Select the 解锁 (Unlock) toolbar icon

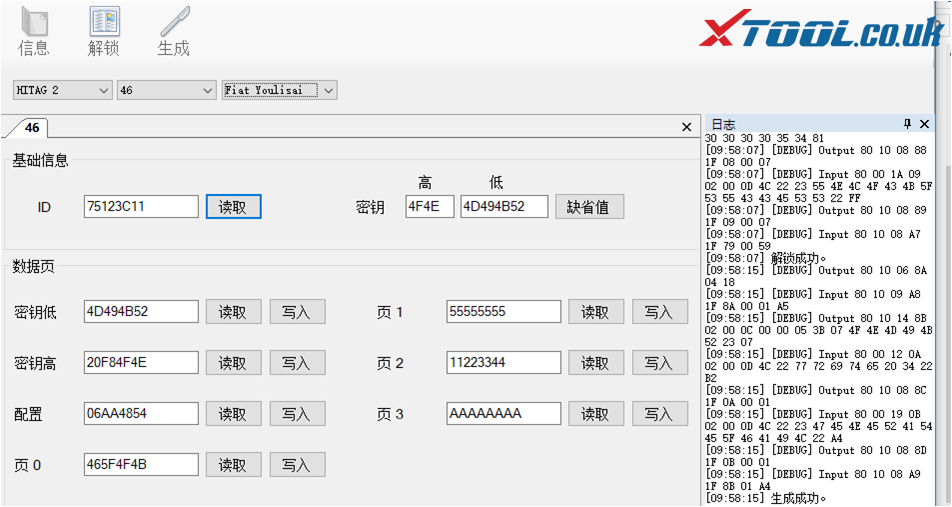pyautogui.click(x=103, y=32)
